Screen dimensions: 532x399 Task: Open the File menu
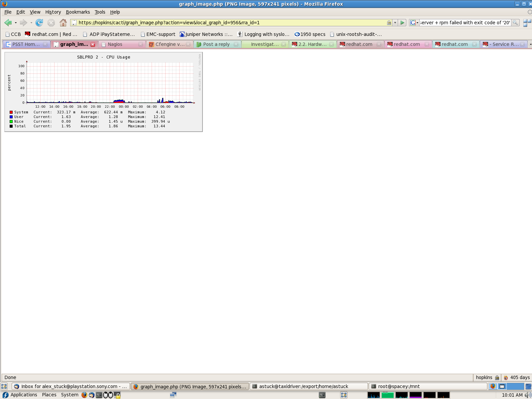pos(8,12)
